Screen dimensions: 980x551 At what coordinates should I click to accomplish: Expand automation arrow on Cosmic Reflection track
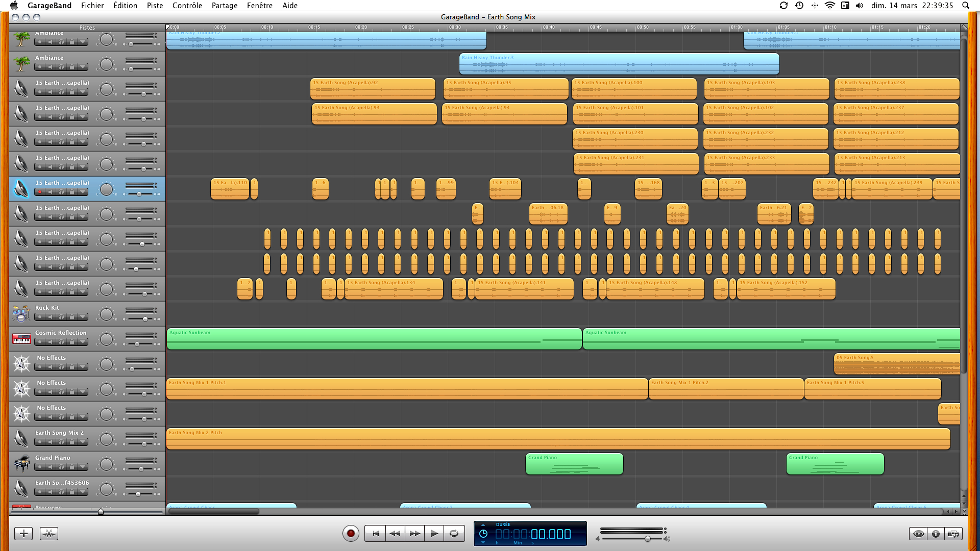tap(83, 342)
